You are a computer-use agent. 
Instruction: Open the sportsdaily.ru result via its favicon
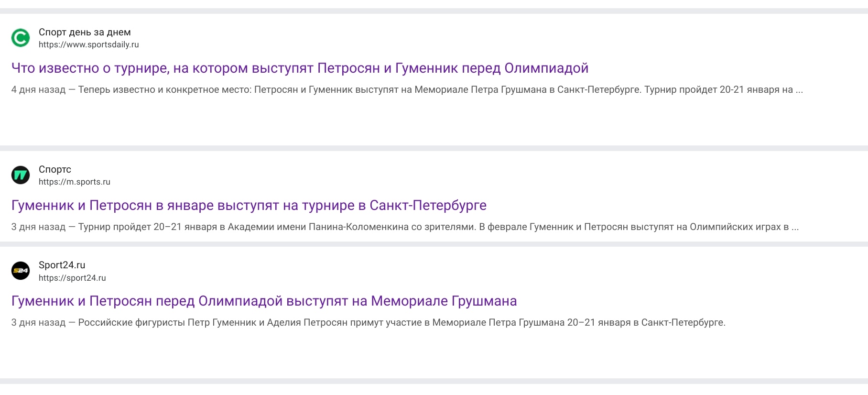click(20, 37)
